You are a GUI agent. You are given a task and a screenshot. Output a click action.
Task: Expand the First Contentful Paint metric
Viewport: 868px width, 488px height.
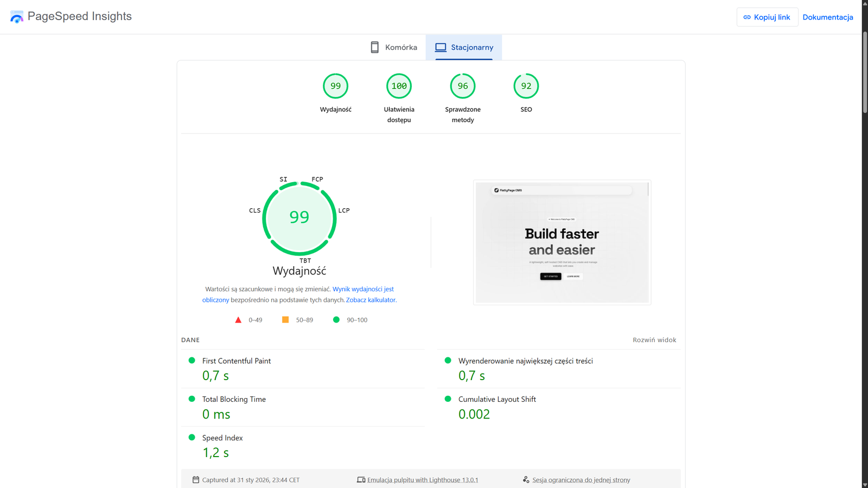pos(237,361)
